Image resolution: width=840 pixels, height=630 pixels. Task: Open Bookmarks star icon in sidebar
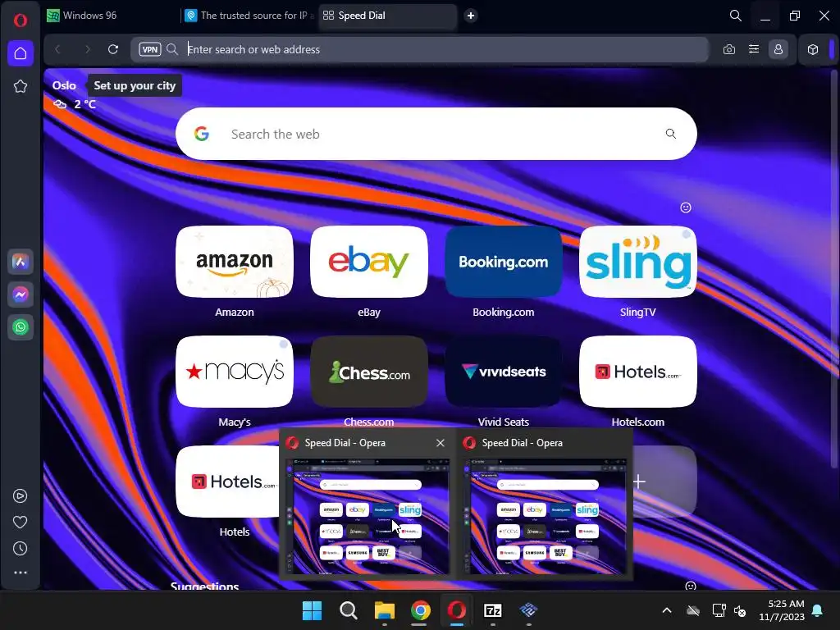click(21, 86)
